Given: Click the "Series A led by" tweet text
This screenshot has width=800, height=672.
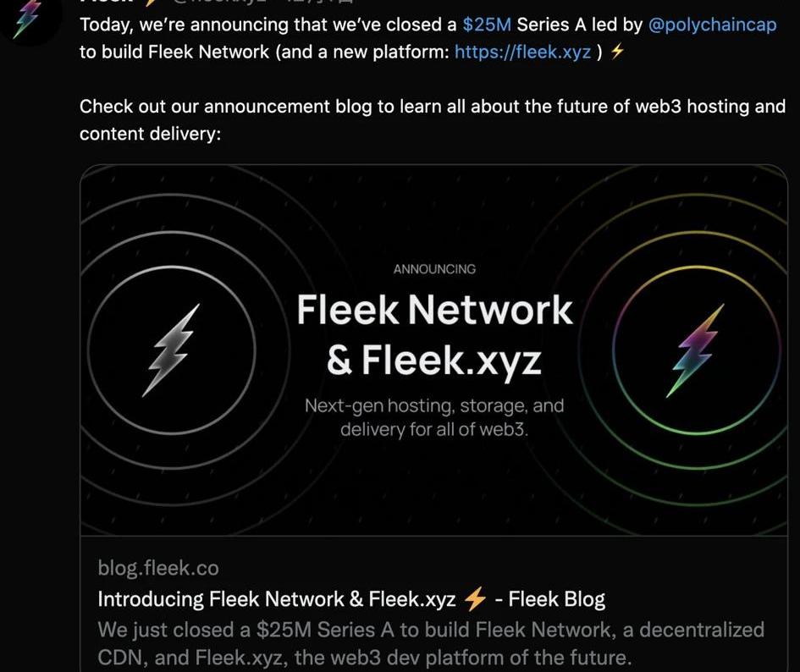Looking at the screenshot, I should pos(580,25).
